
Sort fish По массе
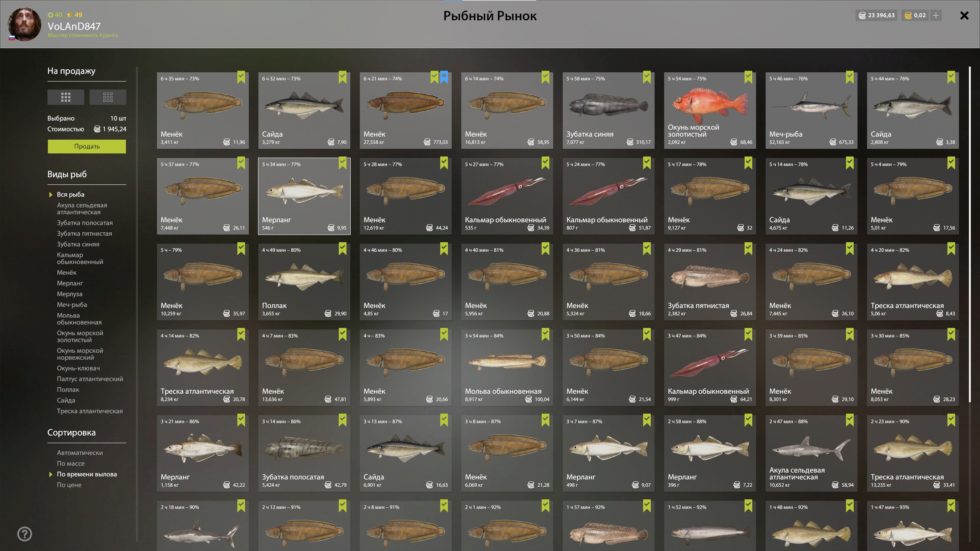pyautogui.click(x=71, y=463)
